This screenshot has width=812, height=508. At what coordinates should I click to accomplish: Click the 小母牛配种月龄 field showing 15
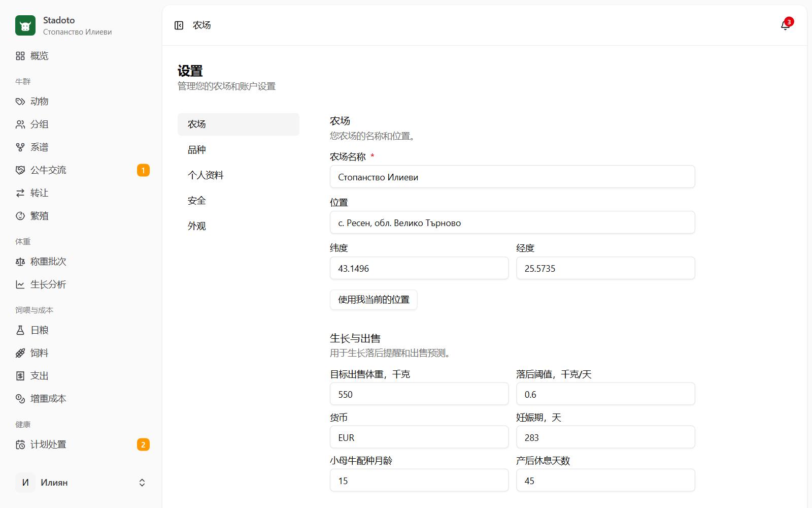point(419,481)
